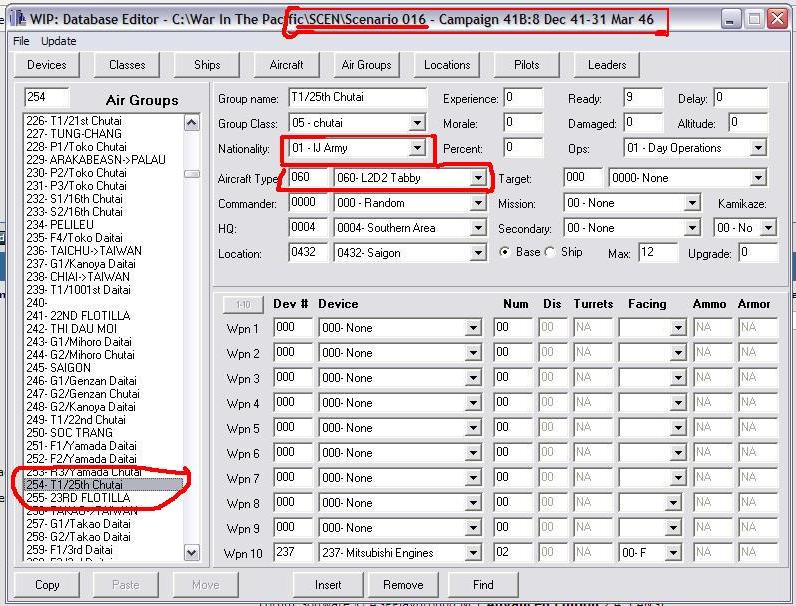This screenshot has height=606, width=796.
Task: Expand the Kamikaze dropdown
Action: coord(768,228)
